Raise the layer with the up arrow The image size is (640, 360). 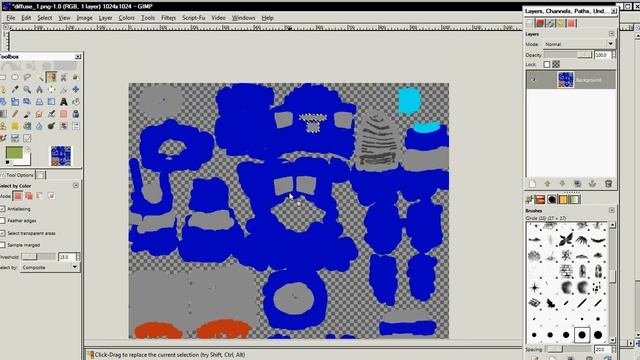547,184
